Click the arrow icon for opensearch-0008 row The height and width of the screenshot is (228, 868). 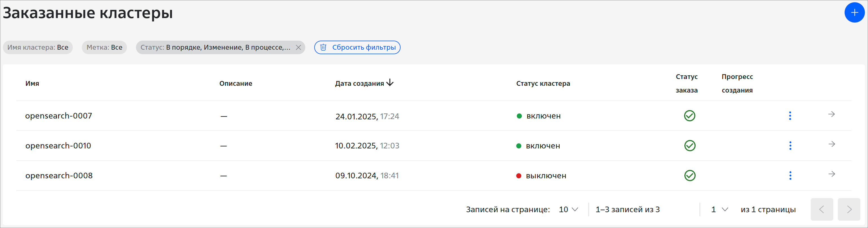tap(832, 174)
